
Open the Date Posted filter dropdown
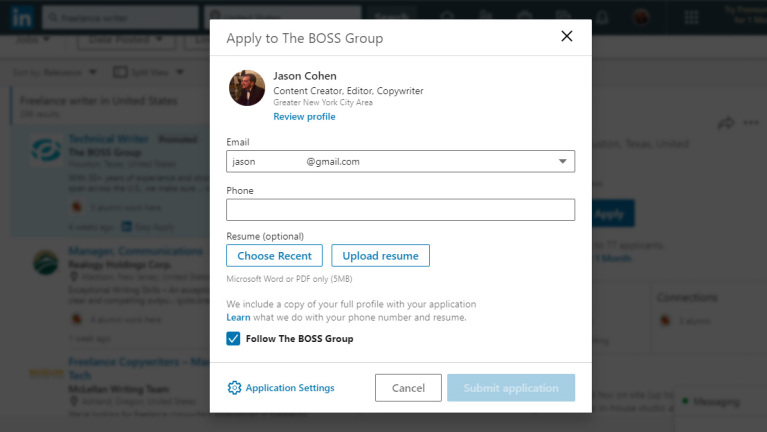pyautogui.click(x=126, y=40)
